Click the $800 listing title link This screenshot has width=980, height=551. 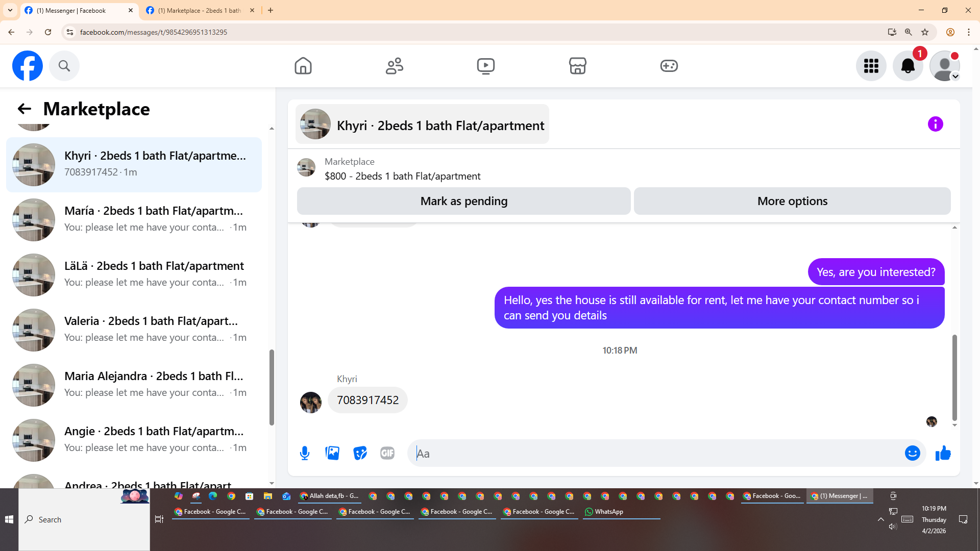click(x=402, y=176)
